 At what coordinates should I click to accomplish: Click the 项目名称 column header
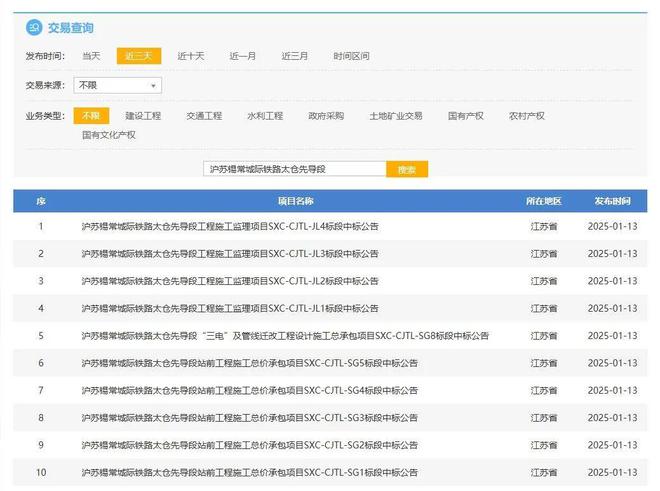pyautogui.click(x=295, y=201)
